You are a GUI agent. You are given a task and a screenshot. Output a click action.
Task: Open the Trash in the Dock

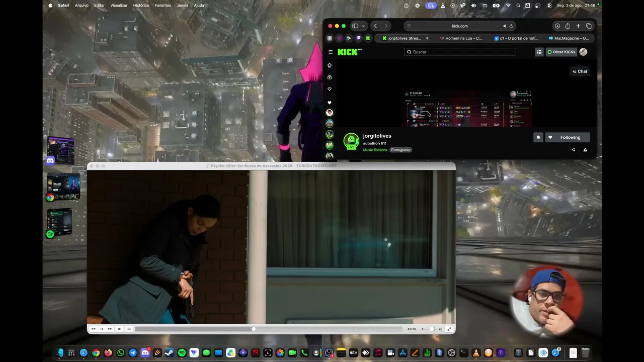click(585, 353)
